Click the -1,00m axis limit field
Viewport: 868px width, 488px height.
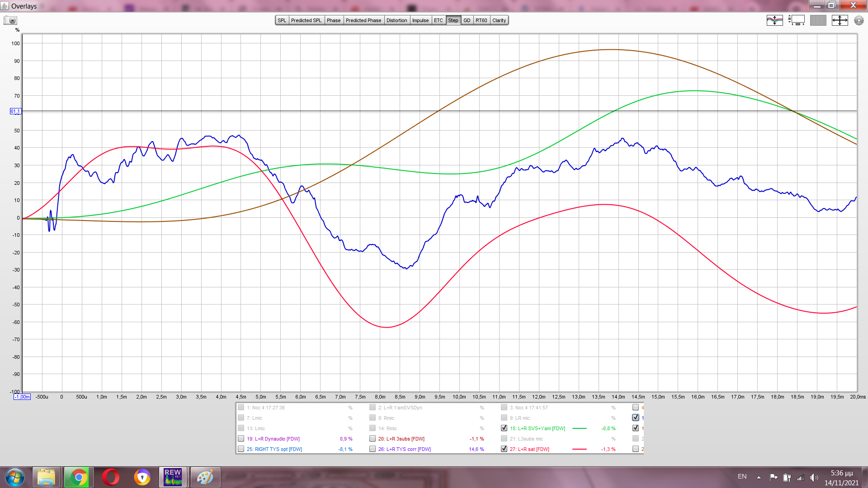[x=22, y=397]
